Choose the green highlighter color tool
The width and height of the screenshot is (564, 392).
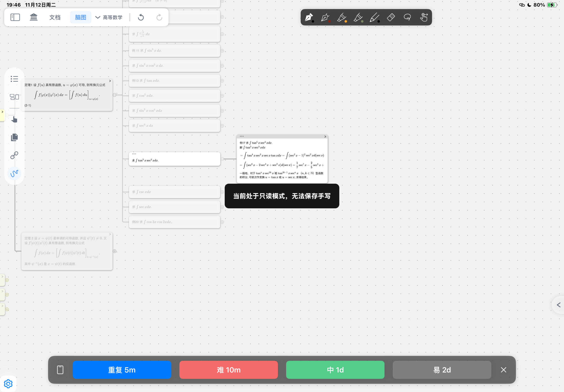358,17
